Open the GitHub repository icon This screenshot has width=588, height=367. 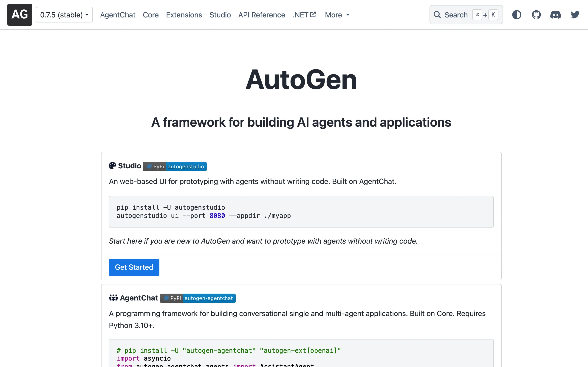click(x=536, y=15)
